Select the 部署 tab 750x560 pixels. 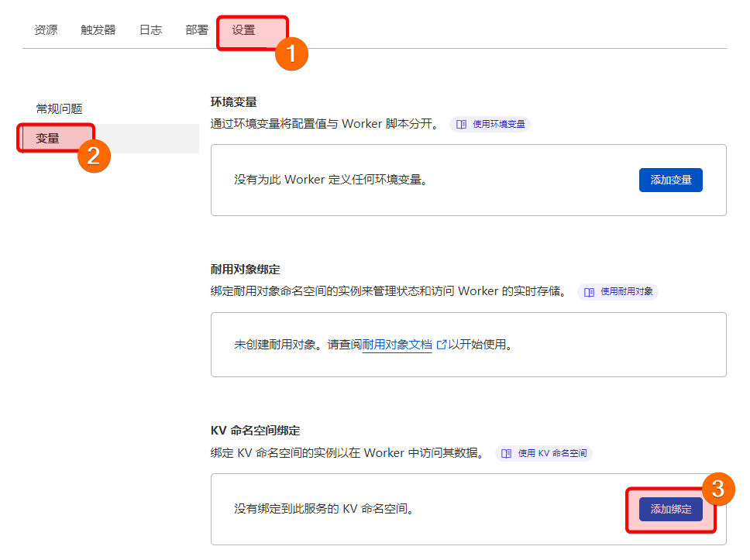[x=197, y=30]
